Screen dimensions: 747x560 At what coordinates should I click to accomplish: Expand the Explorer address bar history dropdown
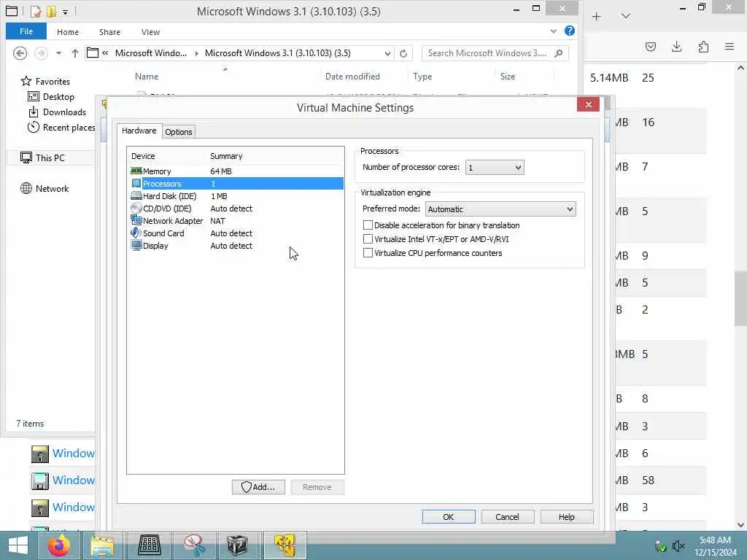pos(387,53)
